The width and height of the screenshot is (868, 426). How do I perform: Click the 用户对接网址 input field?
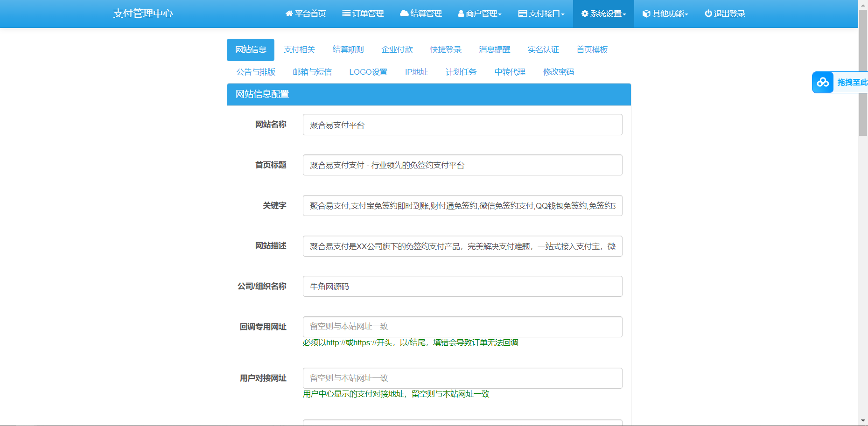[x=462, y=378]
